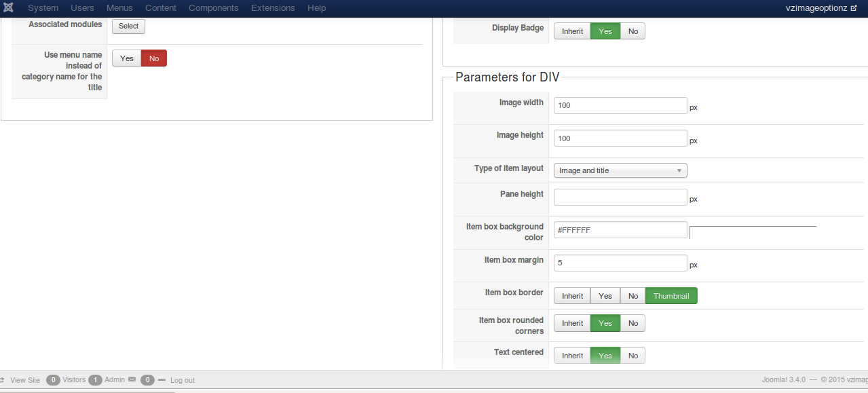Click the Log out link

click(x=182, y=380)
